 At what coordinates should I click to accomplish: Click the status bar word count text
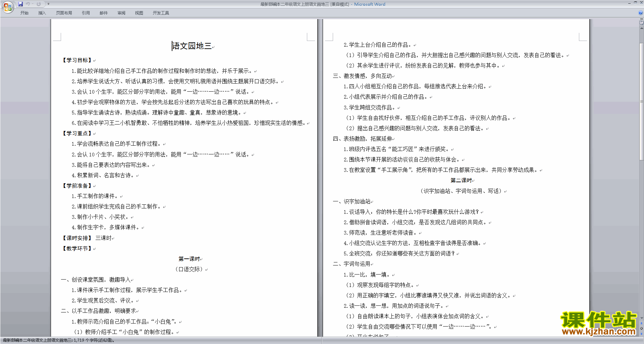tap(59, 340)
